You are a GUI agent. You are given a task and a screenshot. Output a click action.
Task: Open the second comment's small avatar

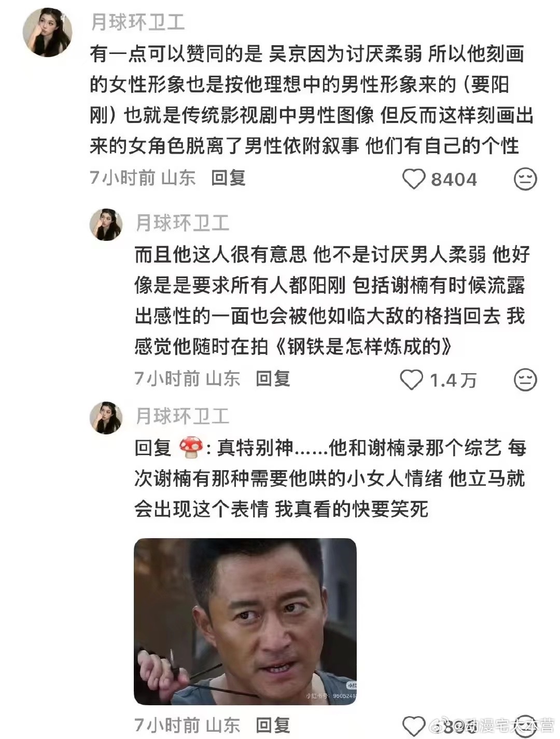coord(106,224)
